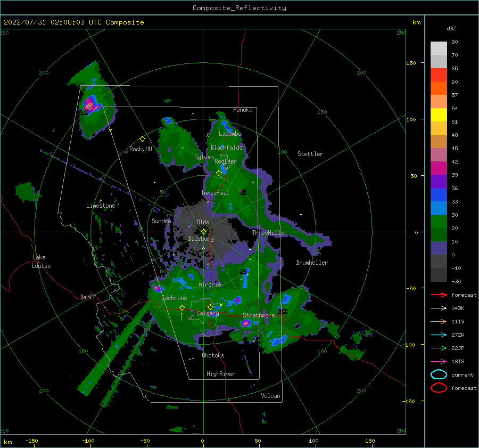Click the red forecast arrow in legend
The image size is (479, 448).
(439, 295)
